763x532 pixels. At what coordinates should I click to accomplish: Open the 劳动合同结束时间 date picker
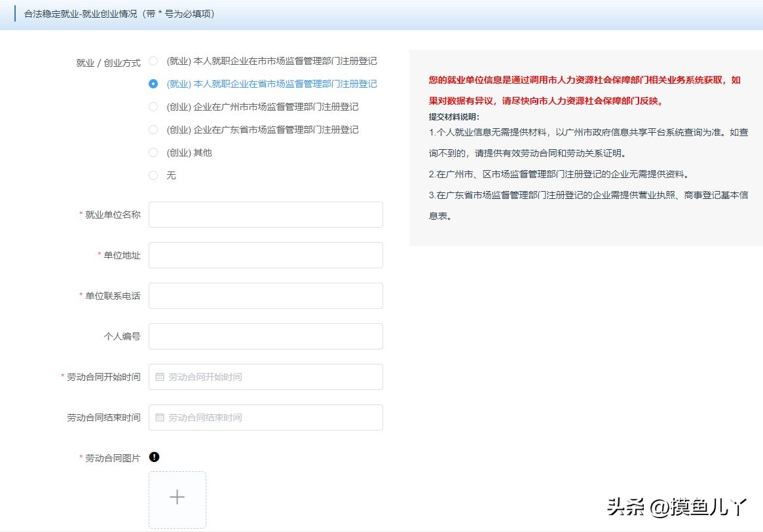(265, 417)
